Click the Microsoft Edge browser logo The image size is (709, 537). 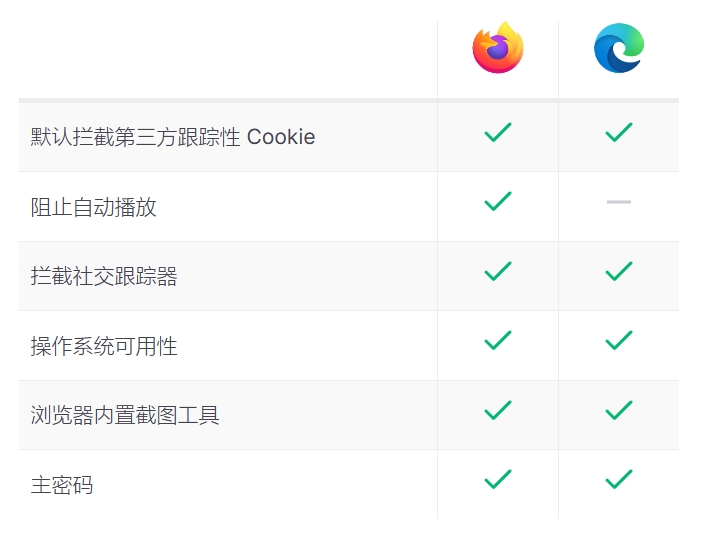pos(619,48)
